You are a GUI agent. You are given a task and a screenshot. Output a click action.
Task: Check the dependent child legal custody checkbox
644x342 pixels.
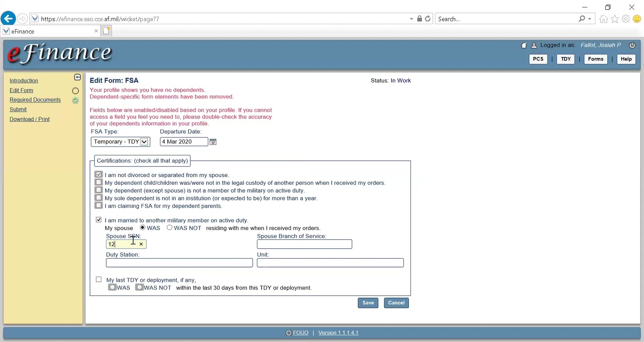click(99, 182)
